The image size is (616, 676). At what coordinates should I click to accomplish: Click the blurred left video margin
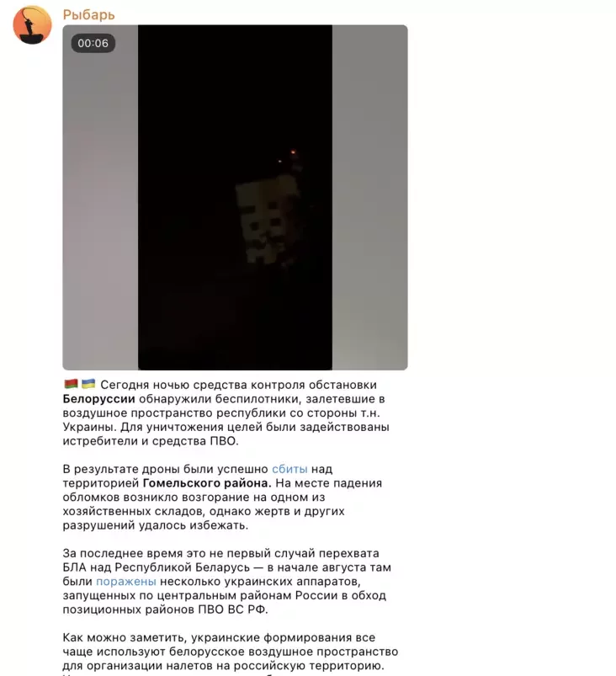tap(100, 198)
